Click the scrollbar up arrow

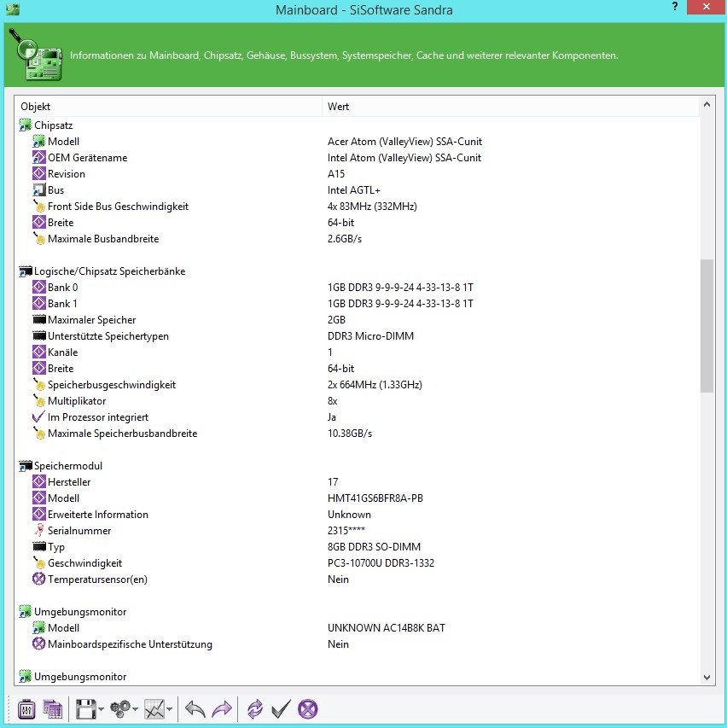point(707,104)
